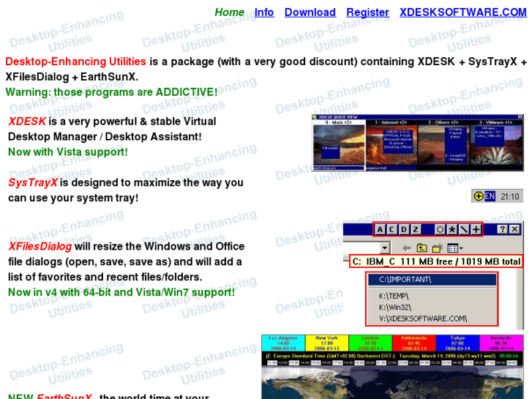This screenshot has width=532, height=399.
Task: Click the create new folder icon
Action: 438,248
